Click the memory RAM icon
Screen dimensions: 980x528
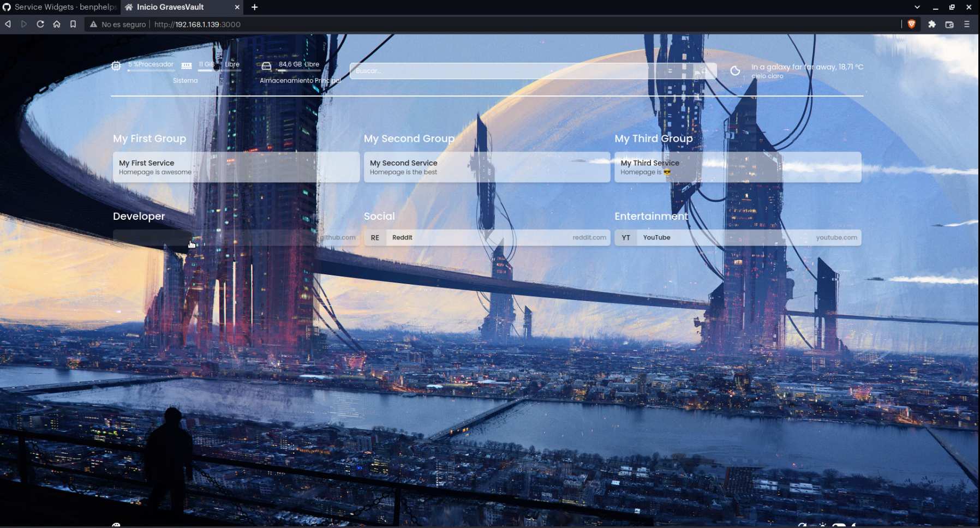click(x=187, y=65)
